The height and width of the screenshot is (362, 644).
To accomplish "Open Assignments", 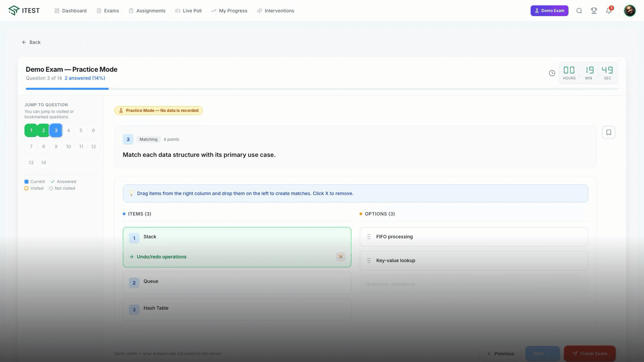I will pyautogui.click(x=147, y=11).
